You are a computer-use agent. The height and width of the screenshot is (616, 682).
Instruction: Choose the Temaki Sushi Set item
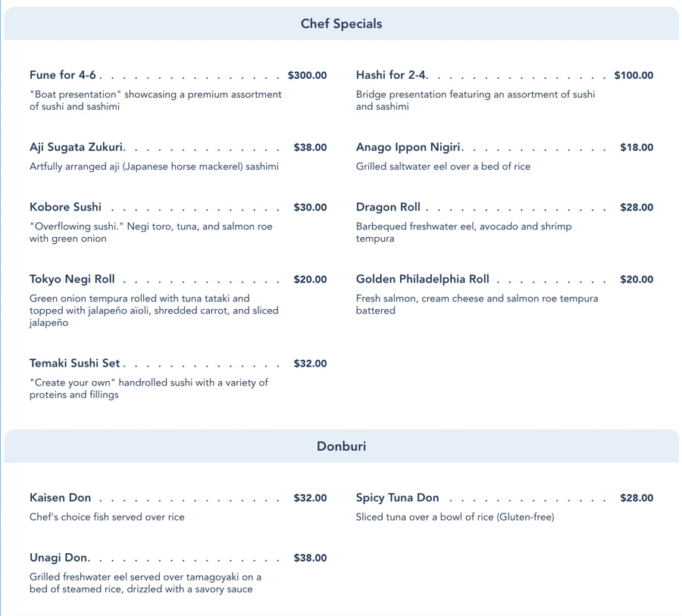[75, 364]
